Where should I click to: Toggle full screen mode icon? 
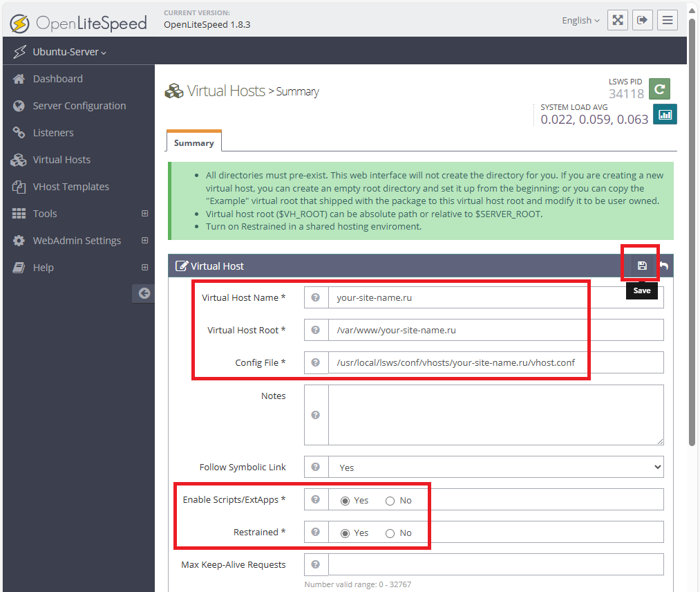pyautogui.click(x=617, y=20)
